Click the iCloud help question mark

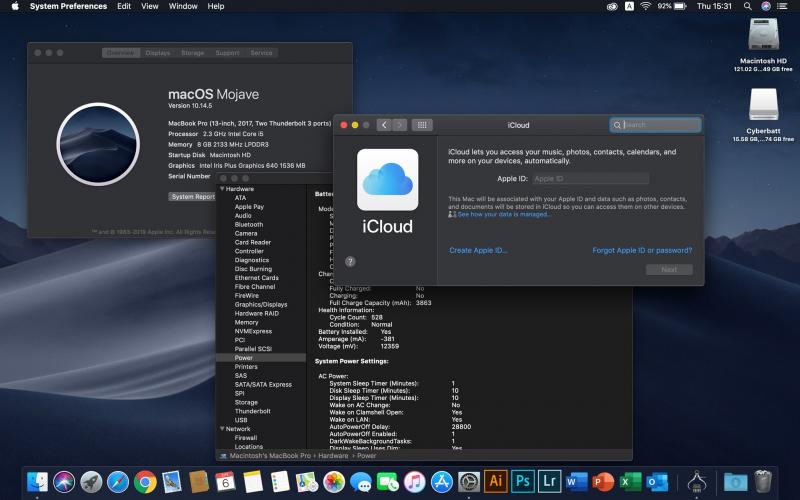tap(350, 261)
